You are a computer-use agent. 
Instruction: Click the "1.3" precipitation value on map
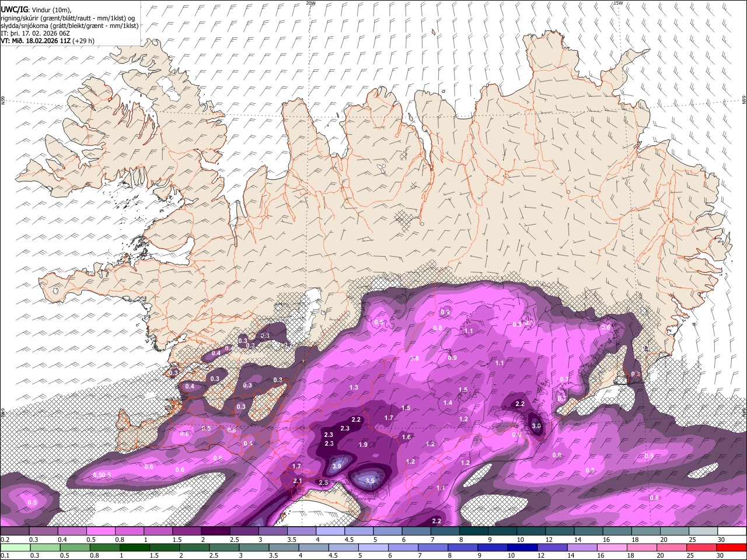[354, 388]
